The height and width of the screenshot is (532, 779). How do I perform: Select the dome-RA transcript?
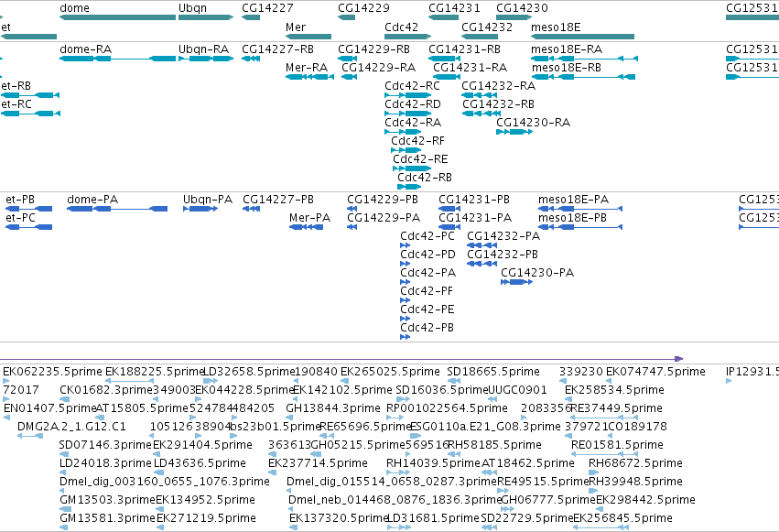point(118,59)
